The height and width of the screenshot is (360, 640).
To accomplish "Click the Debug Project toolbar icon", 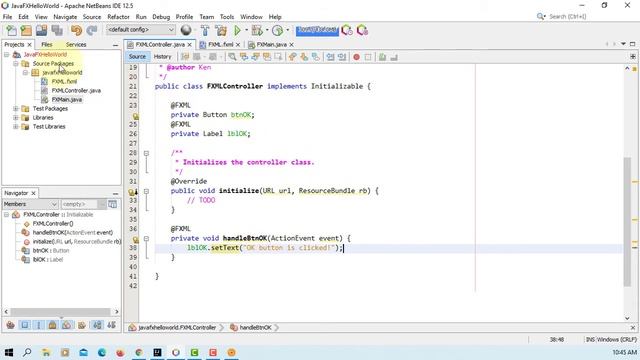I will coord(257,30).
